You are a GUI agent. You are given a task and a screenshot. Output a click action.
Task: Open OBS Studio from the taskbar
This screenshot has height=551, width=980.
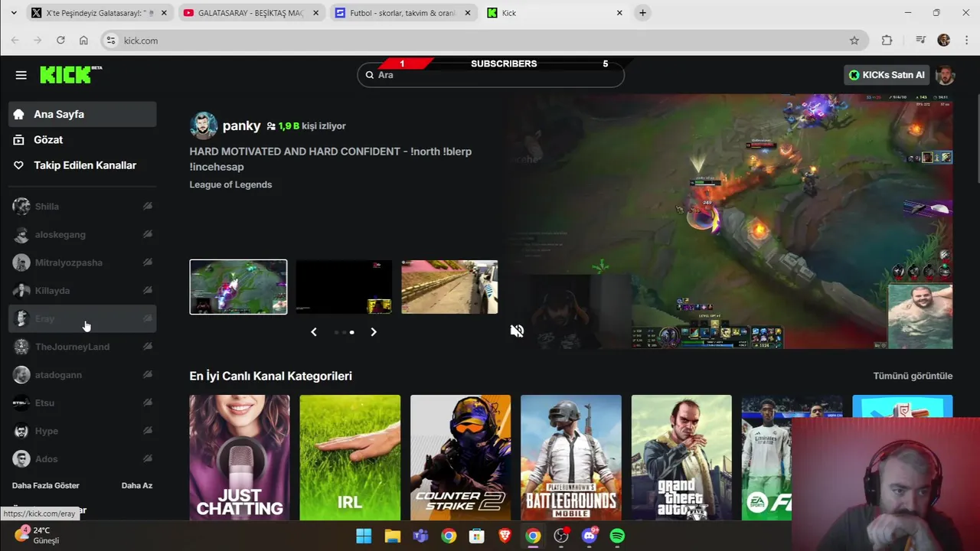point(561,536)
